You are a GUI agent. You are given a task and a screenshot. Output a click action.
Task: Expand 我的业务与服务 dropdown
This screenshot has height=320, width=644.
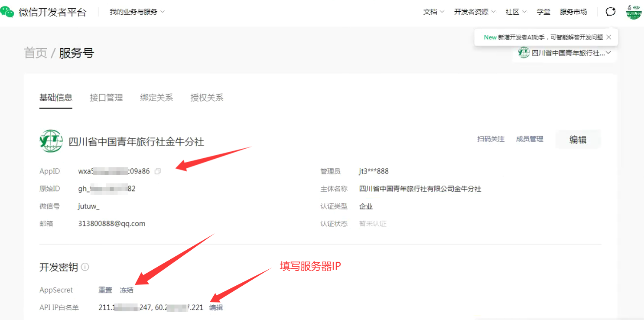point(137,12)
